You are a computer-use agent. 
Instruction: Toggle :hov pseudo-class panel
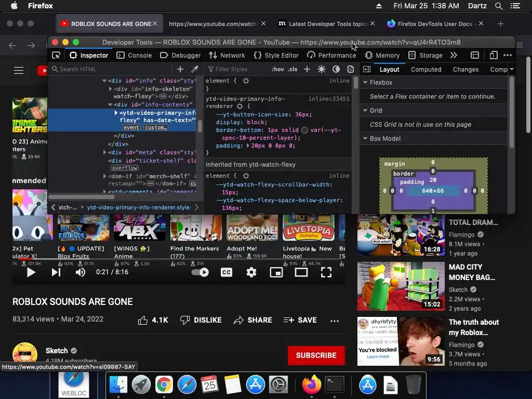point(278,69)
